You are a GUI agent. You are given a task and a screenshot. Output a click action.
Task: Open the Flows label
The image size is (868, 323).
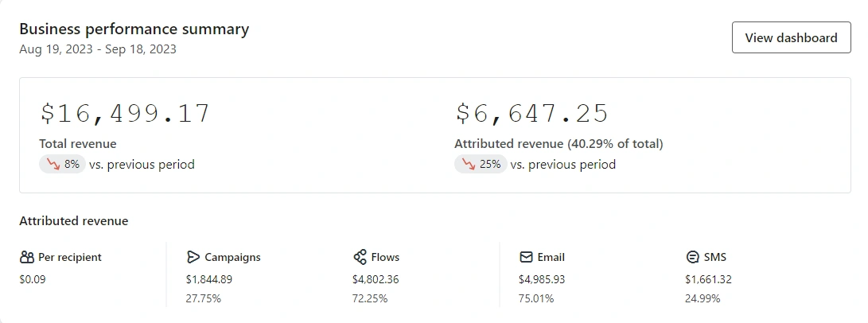pyautogui.click(x=385, y=257)
